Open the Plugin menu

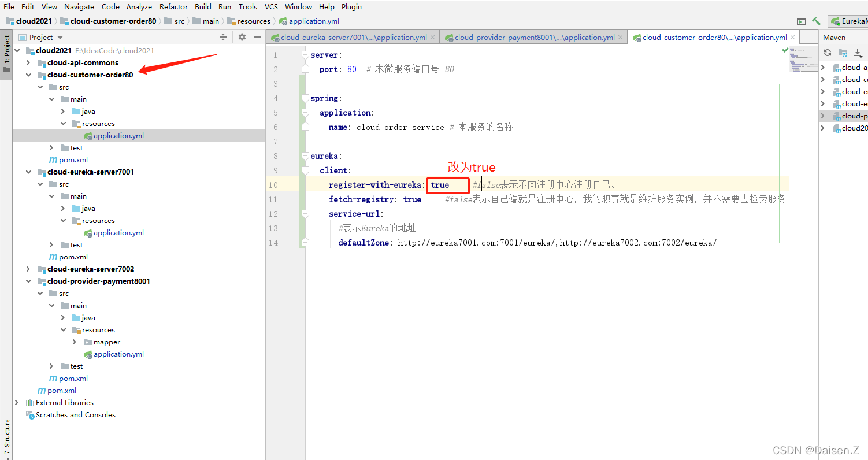point(351,6)
